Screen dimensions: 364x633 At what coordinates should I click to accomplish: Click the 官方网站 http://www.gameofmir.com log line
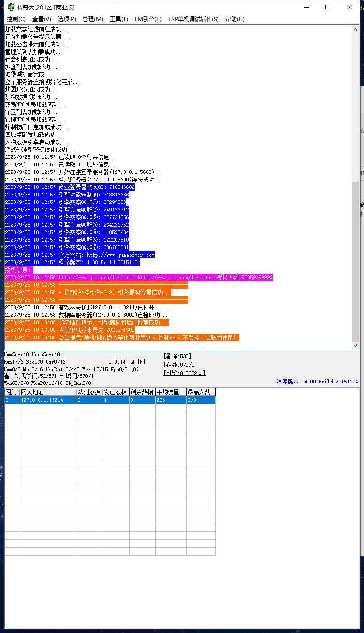79,255
